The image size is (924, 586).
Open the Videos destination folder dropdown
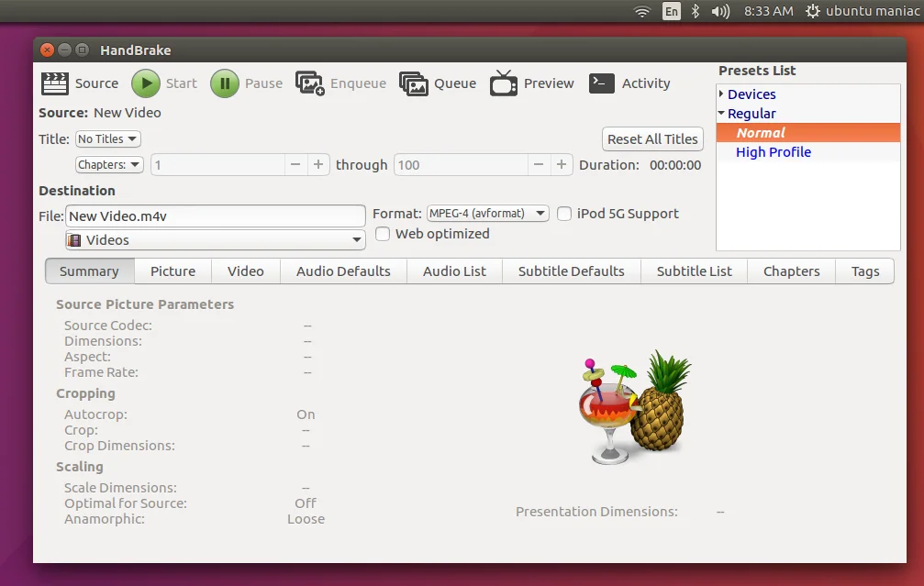coord(215,239)
